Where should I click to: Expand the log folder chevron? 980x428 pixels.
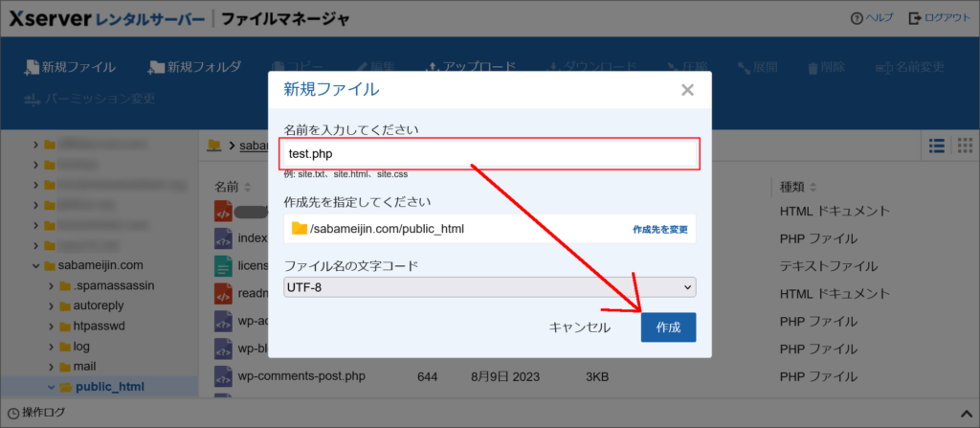pos(52,346)
